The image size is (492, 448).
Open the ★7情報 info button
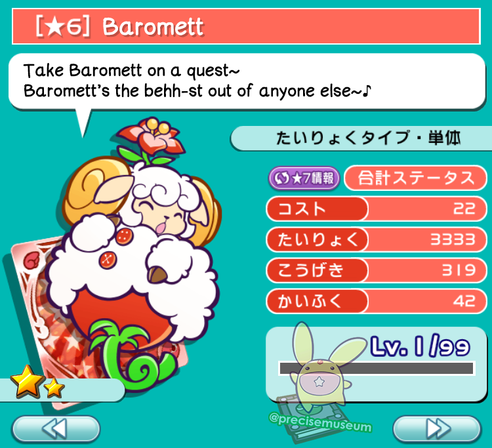[304, 178]
